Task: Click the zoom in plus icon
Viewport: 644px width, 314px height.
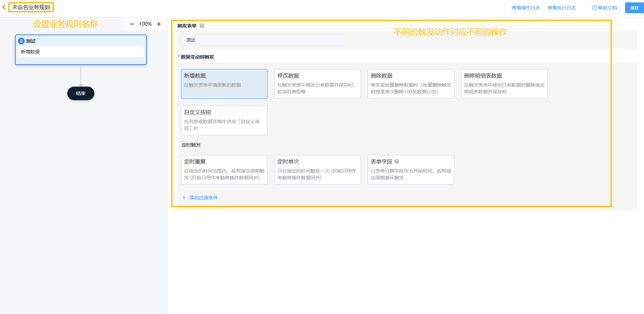Action: [x=159, y=24]
